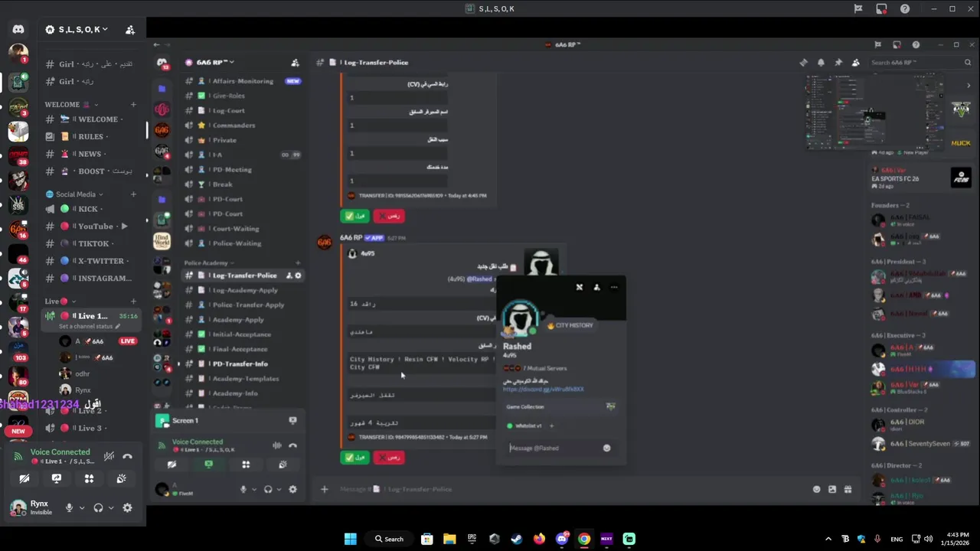
Task: Open output device arrow next to Rynx headphones
Action: pos(111,507)
